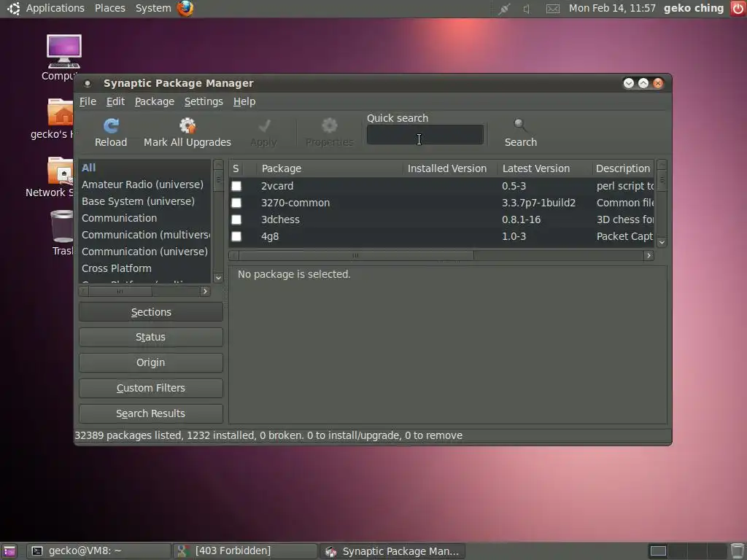Screen dimensions: 747x560
Task: Open gecko's Home folder icon
Action: (60, 112)
